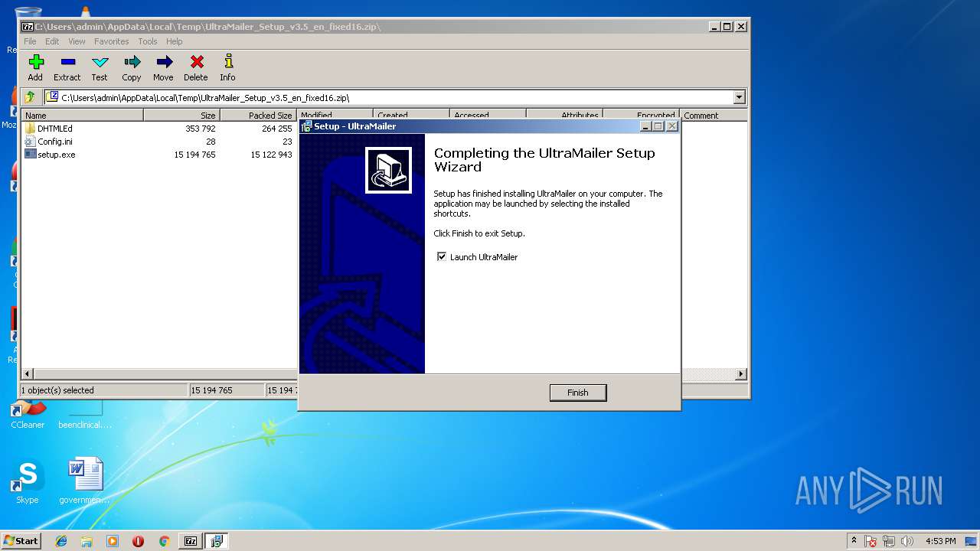
Task: Click the left arrow of horizontal scrollbar
Action: pos(28,374)
